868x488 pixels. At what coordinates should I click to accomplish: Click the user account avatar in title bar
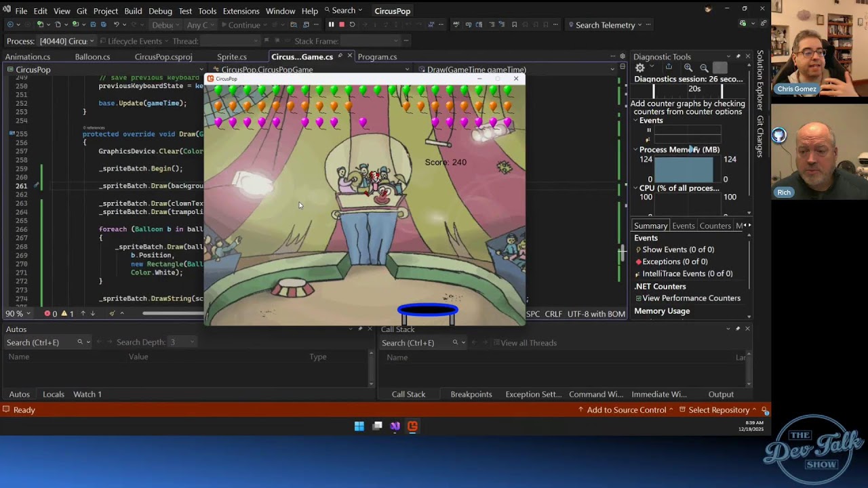tap(709, 9)
